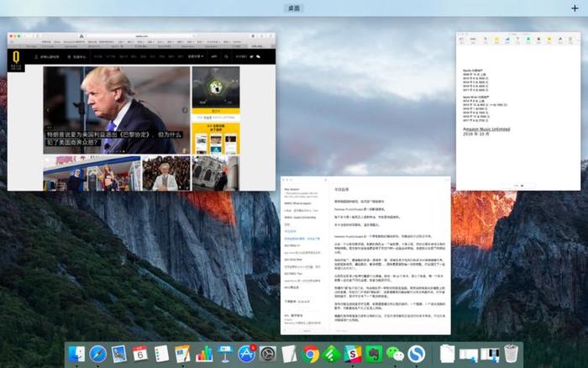
Task: Select the 桌面 desktop label at top
Action: [x=294, y=8]
